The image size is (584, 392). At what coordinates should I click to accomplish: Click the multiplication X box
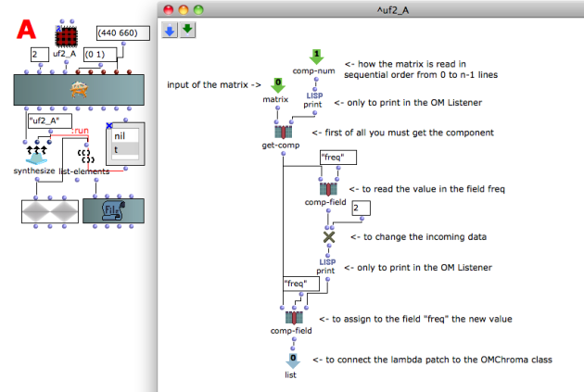point(329,237)
